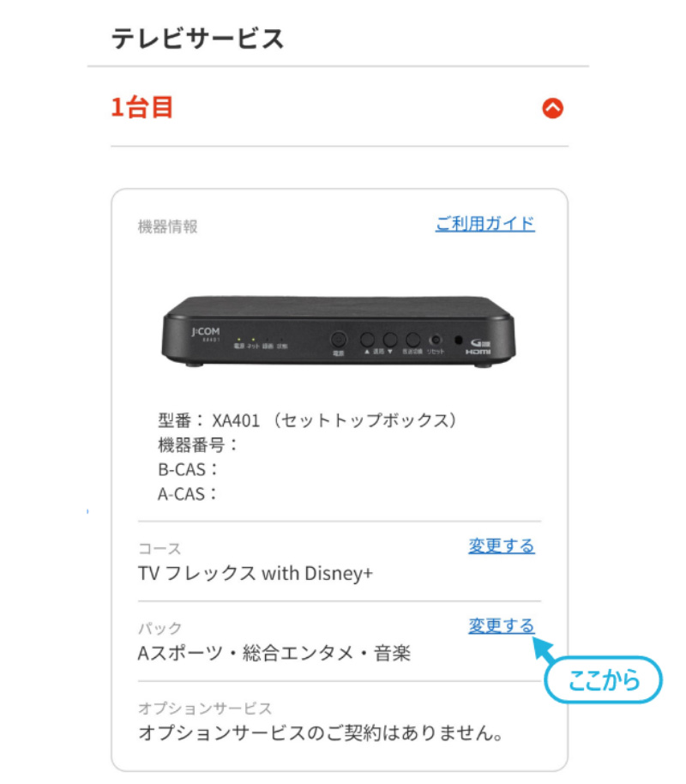Click the blue arrow pointing at 変更する
Viewport: 686px width, 784px height.
tap(544, 649)
